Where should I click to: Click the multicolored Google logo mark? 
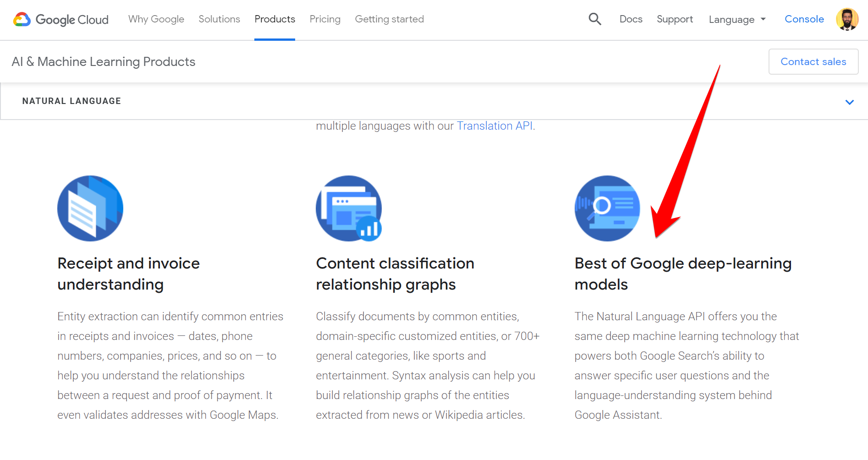click(22, 19)
